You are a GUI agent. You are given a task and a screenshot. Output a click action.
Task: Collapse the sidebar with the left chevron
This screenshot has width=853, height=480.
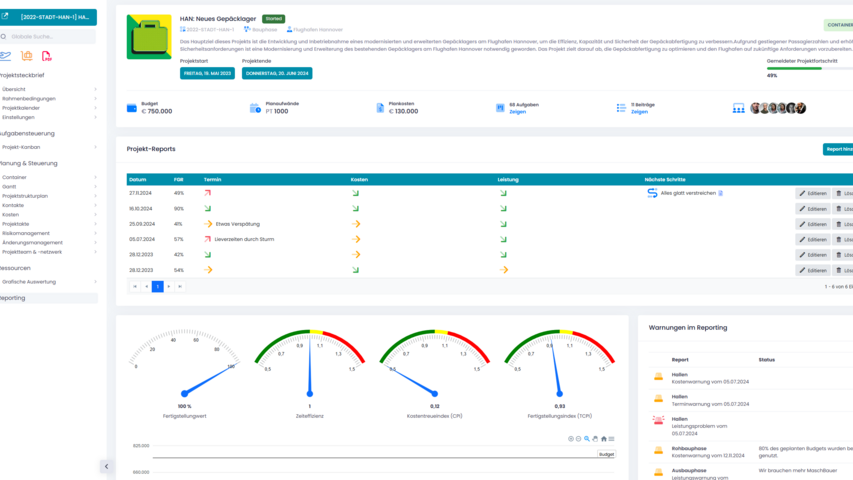[x=106, y=466]
